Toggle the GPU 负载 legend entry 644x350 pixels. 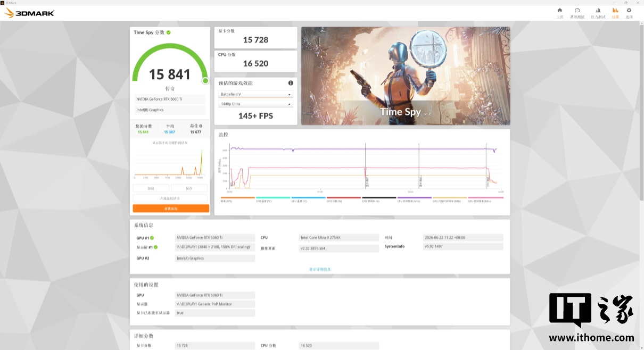pos(344,199)
